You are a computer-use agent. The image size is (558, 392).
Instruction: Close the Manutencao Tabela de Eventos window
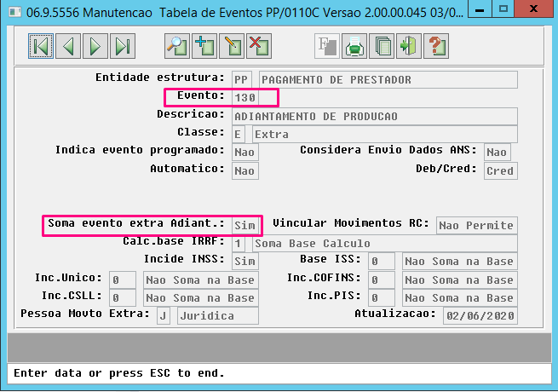(x=533, y=9)
